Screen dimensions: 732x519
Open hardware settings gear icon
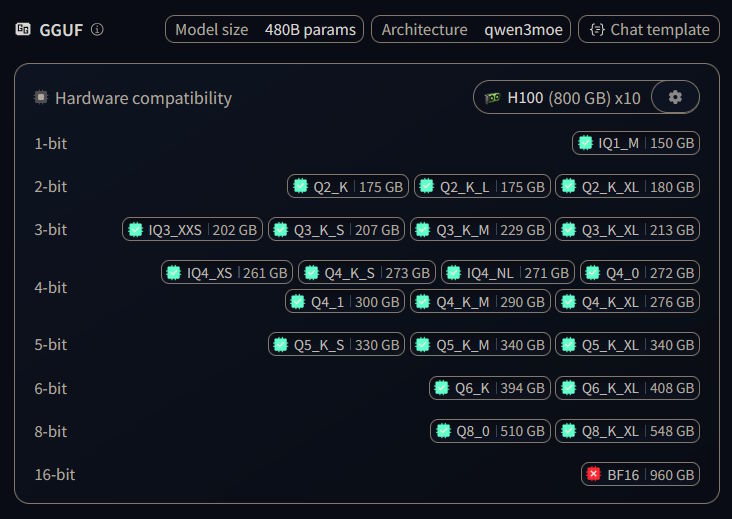tap(675, 97)
